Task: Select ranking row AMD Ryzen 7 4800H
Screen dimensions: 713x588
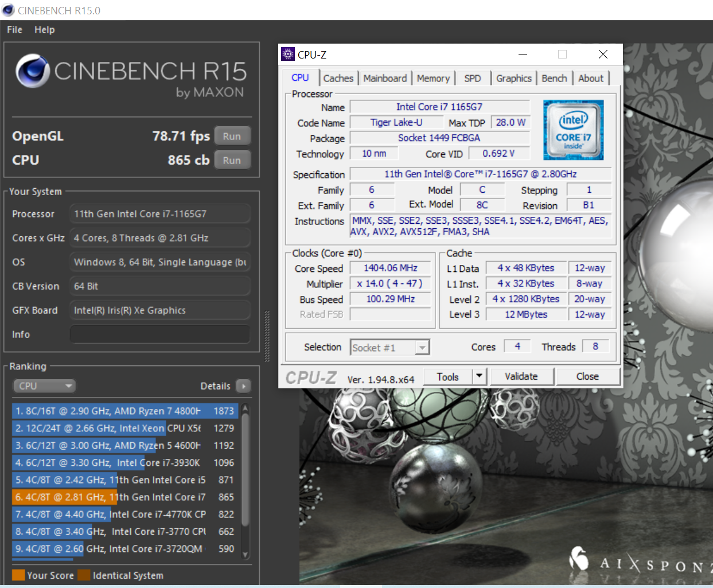Action: pyautogui.click(x=125, y=411)
